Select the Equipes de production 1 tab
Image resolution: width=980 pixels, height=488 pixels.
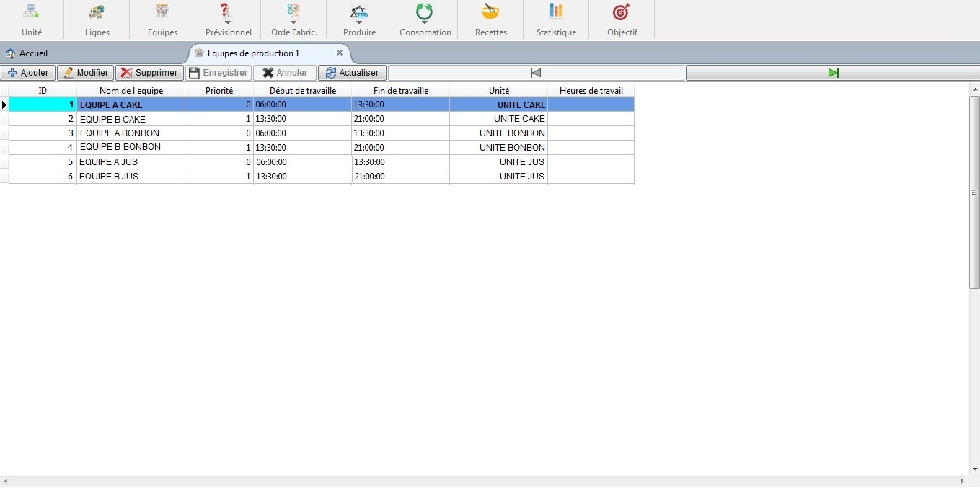(x=252, y=53)
